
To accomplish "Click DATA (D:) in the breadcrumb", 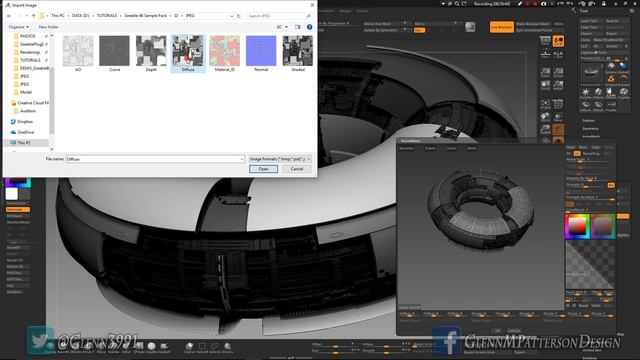I will point(80,16).
